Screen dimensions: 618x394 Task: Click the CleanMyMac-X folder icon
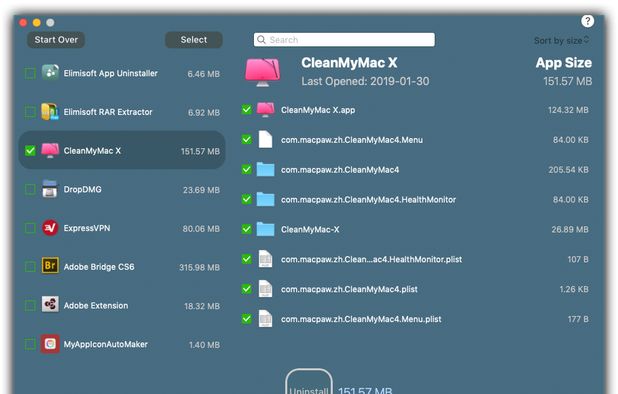point(265,229)
